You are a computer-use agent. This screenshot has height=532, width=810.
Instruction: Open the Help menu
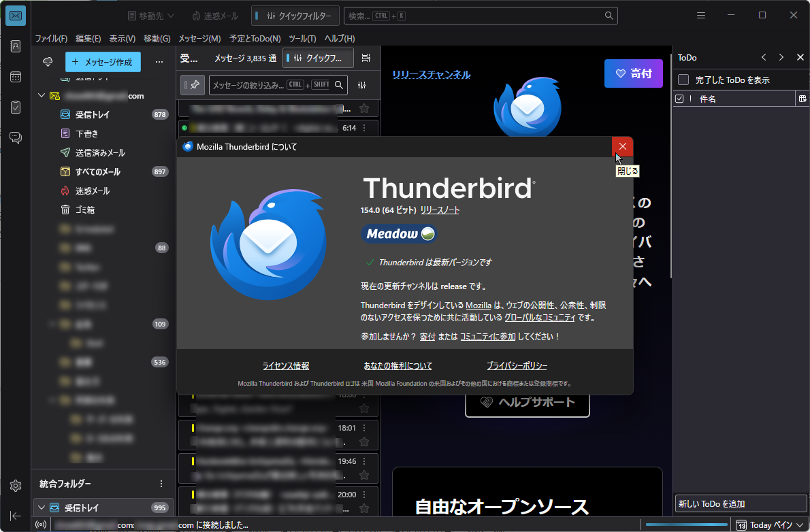[x=340, y=39]
